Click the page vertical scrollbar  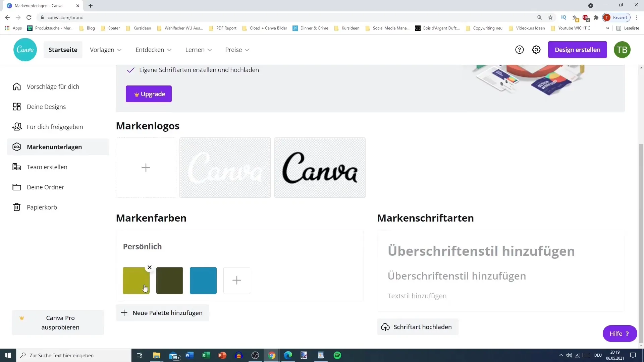(x=641, y=243)
